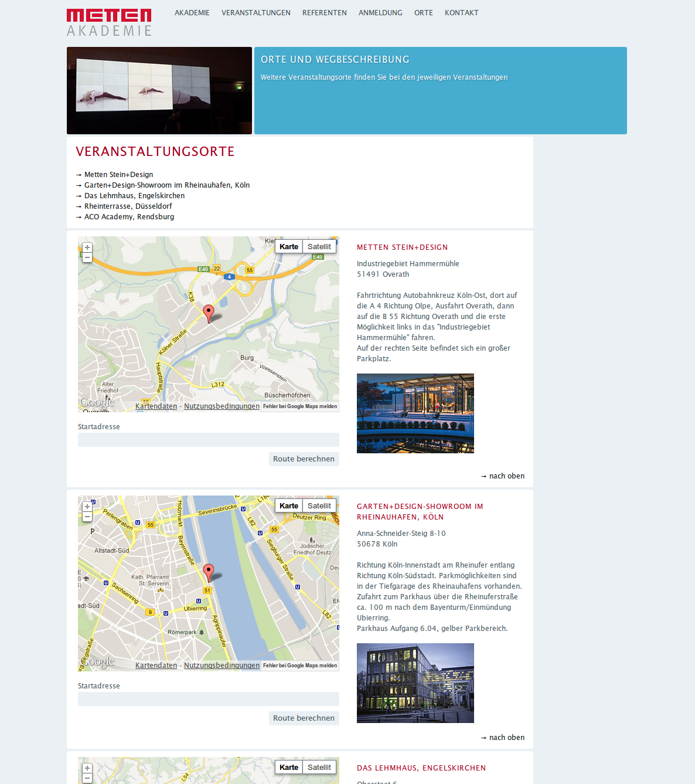The height and width of the screenshot is (784, 695).
Task: Zoom out on the Köln Rheinauhafen map
Action: click(x=87, y=517)
